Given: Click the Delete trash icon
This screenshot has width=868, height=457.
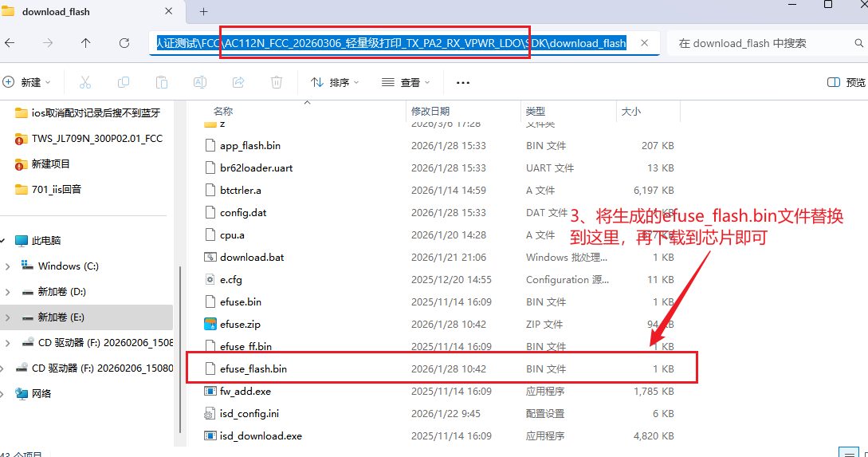Looking at the screenshot, I should [277, 82].
